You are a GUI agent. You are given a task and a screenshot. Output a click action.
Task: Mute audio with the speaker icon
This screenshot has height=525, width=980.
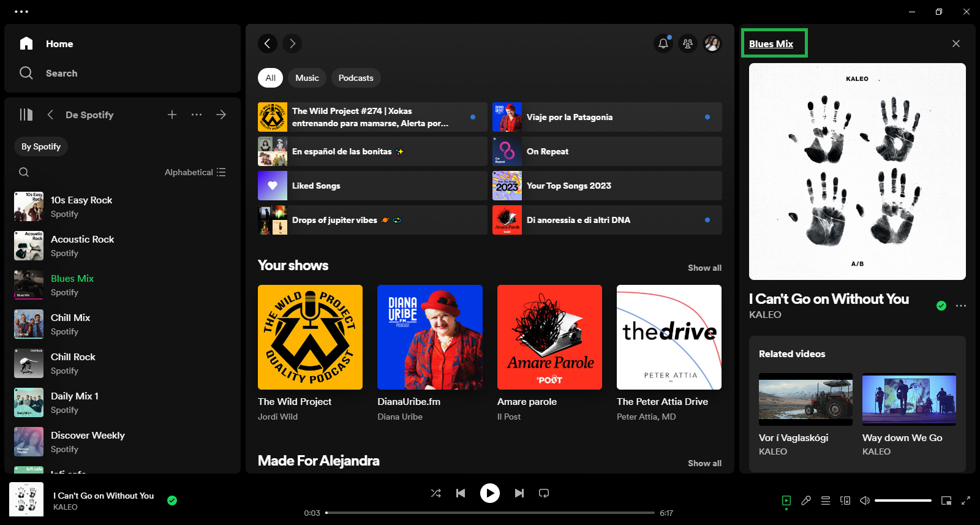coord(865,500)
